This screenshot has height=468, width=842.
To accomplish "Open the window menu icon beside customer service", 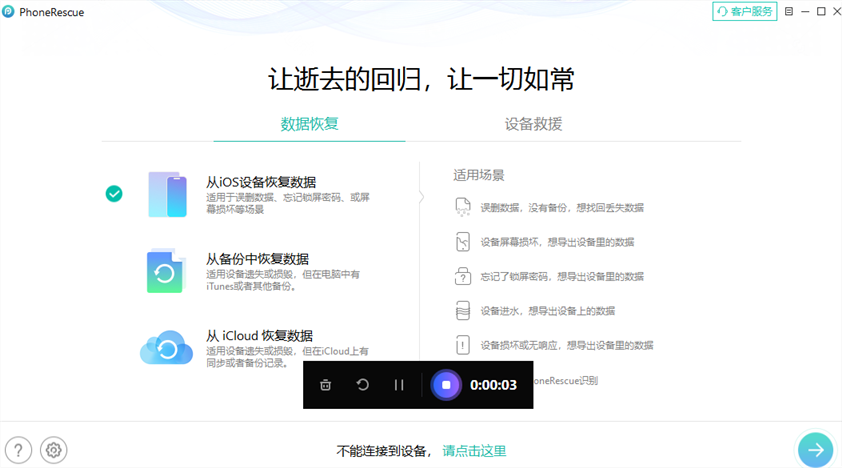I will pyautogui.click(x=789, y=11).
